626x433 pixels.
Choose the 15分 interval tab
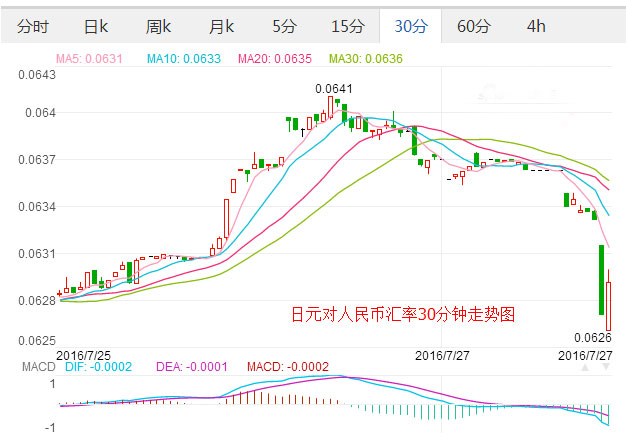point(348,26)
